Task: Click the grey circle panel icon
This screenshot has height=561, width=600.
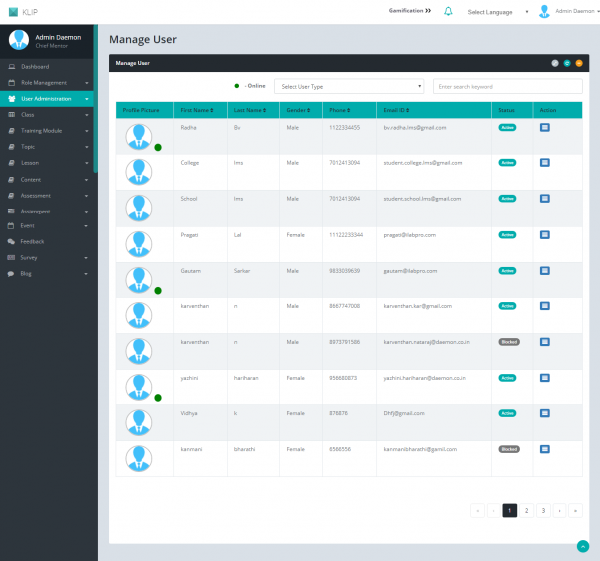Action: [x=555, y=63]
